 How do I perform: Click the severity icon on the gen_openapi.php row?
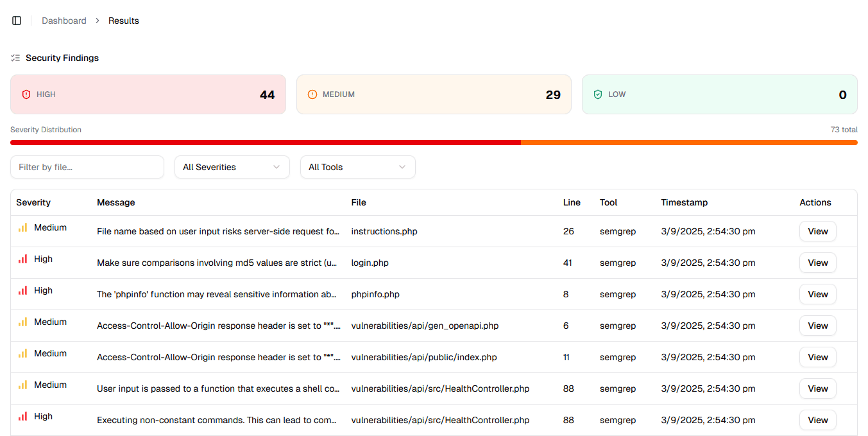click(x=21, y=321)
